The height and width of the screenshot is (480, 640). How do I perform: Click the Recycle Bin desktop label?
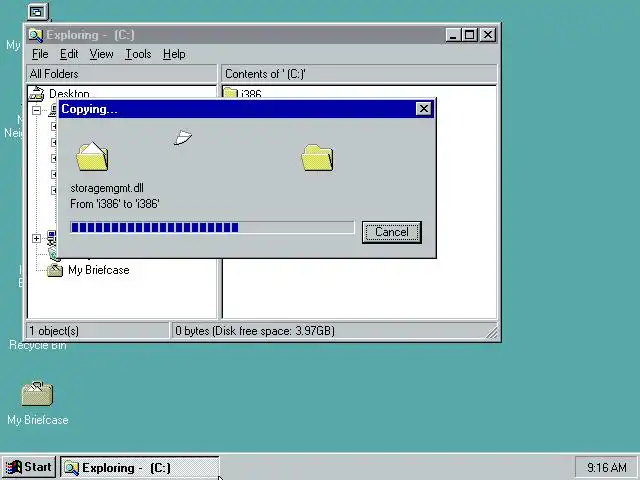tap(38, 345)
